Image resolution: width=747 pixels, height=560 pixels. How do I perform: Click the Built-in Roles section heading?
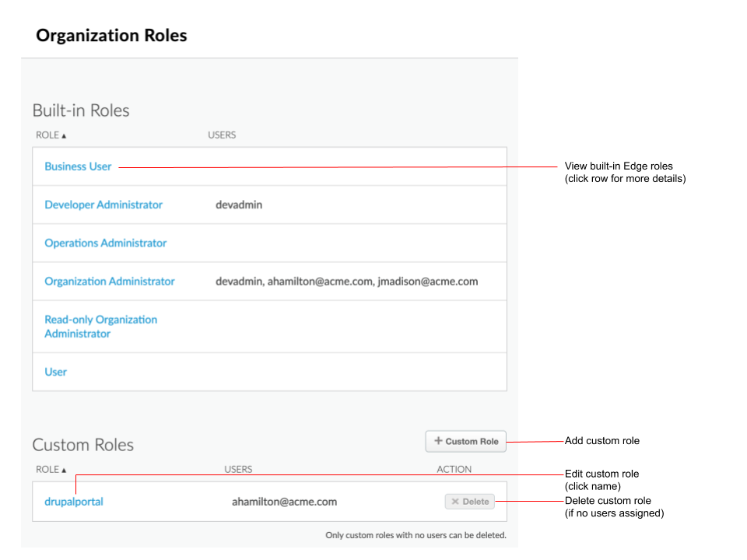click(x=81, y=110)
